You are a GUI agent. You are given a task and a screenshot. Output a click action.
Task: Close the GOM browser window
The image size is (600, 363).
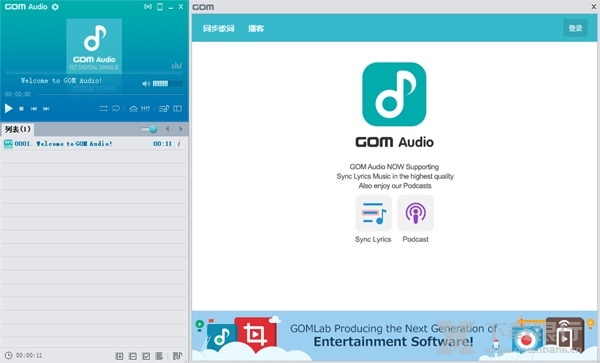pyautogui.click(x=594, y=7)
